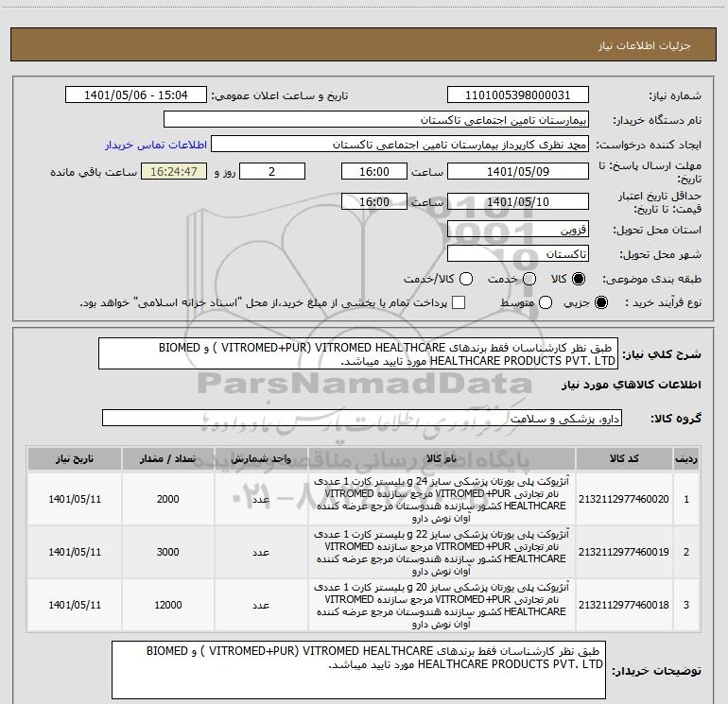Click unit عدد in row 2
Viewport: 728px width, 704px height.
[x=261, y=552]
